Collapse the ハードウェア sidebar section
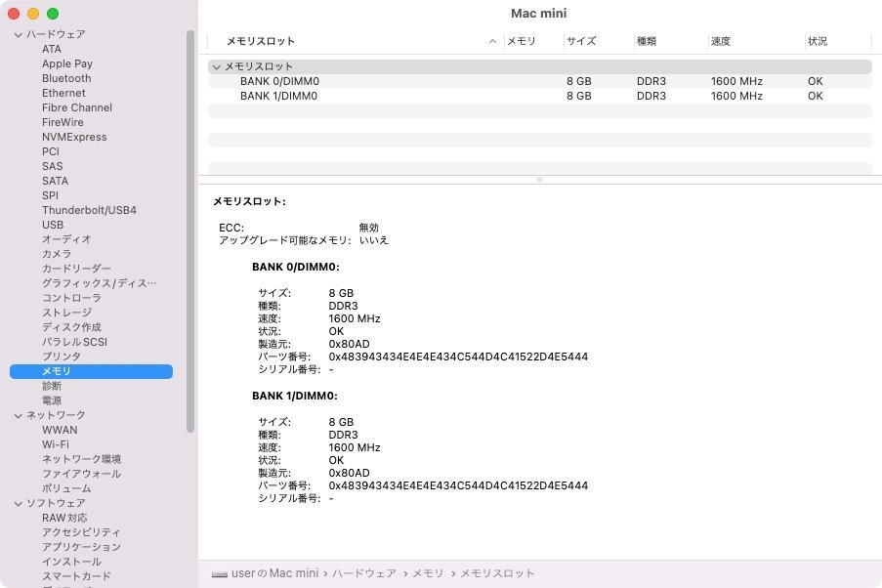The height and width of the screenshot is (588, 882). [x=18, y=34]
